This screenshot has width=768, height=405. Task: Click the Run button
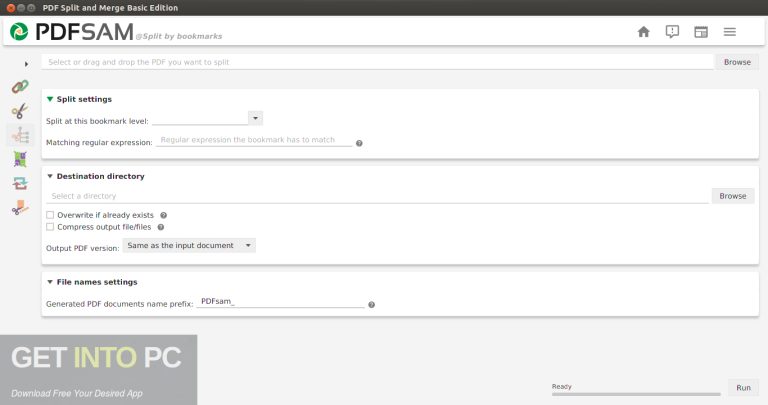(743, 387)
